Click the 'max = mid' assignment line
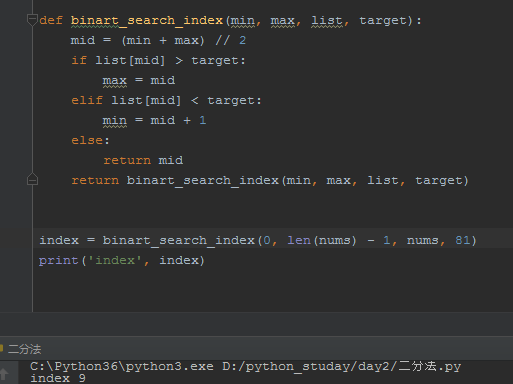Image resolution: width=513 pixels, height=384 pixels. coord(139,81)
